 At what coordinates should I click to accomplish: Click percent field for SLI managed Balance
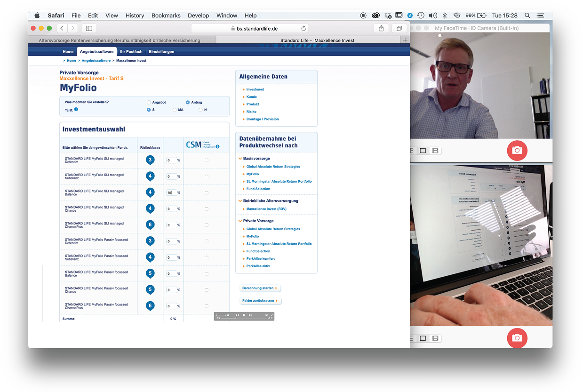pos(172,192)
